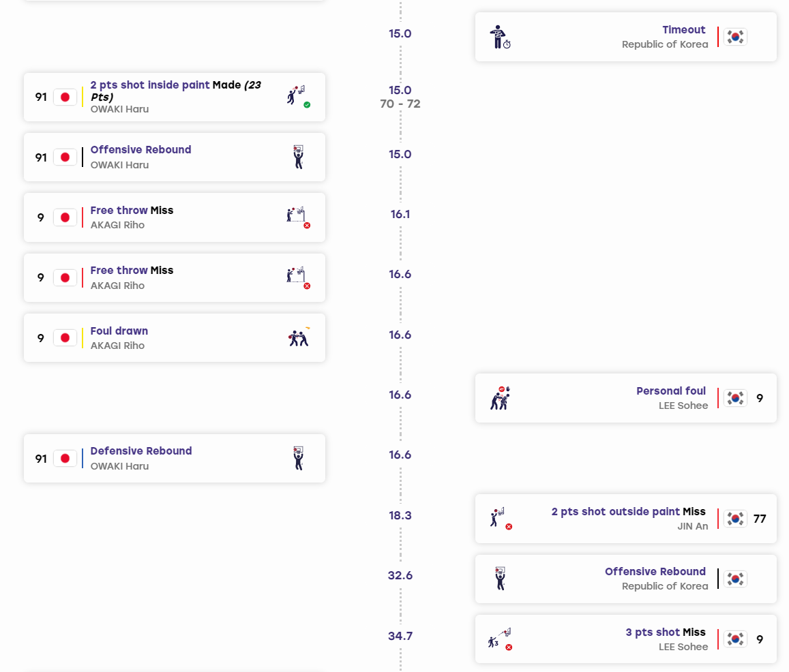Click the 34.7 time marker on timeline
The image size is (789, 672).
coord(400,636)
